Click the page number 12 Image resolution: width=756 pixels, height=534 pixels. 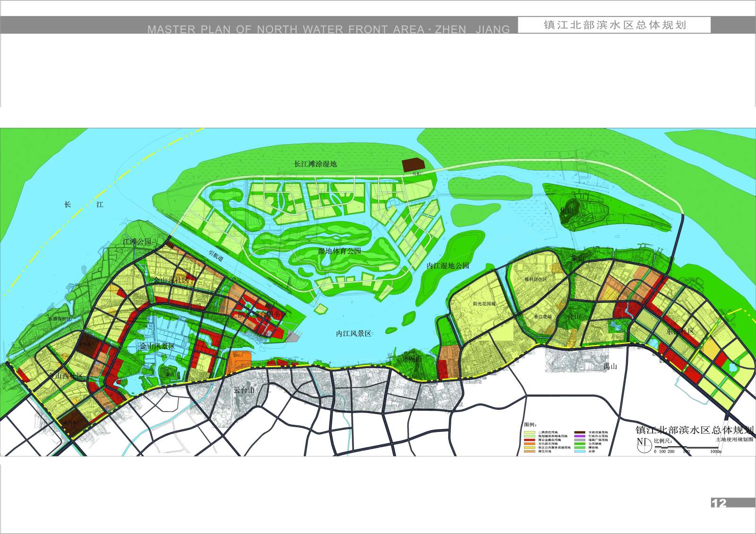pos(719,503)
